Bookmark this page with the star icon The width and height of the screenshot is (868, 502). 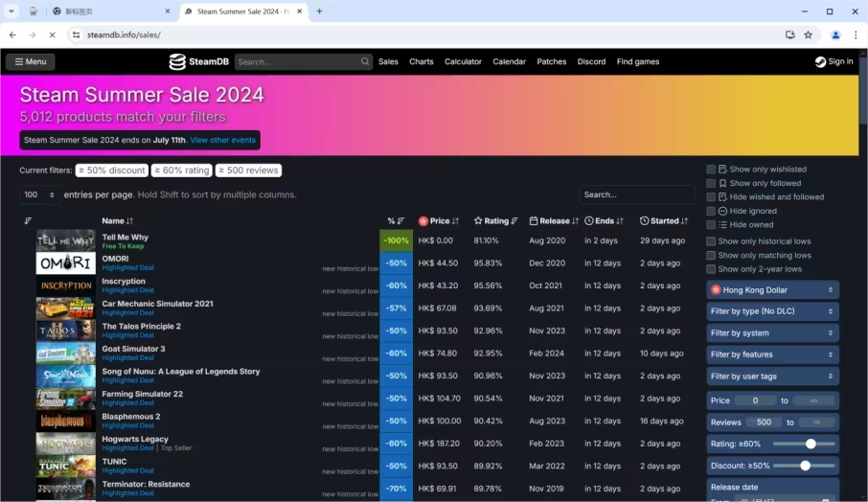809,34
